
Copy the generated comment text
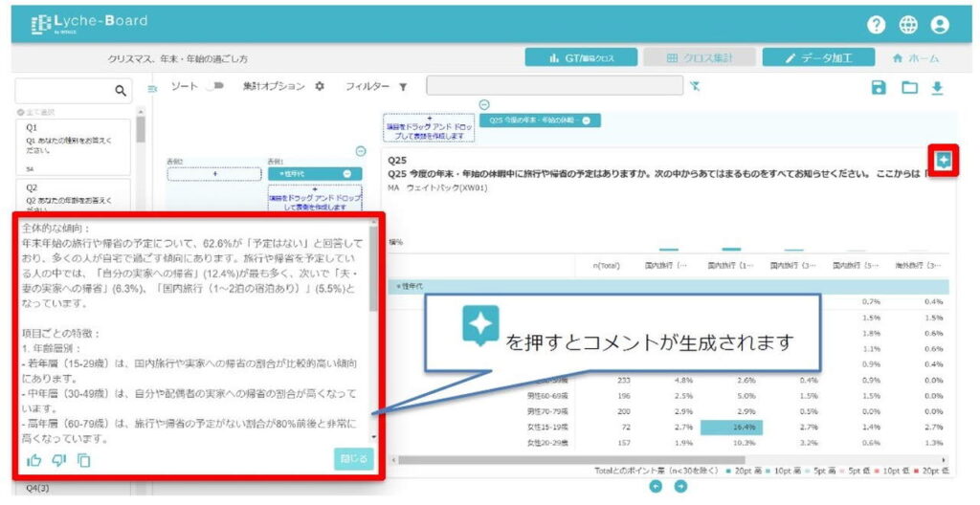point(84,461)
